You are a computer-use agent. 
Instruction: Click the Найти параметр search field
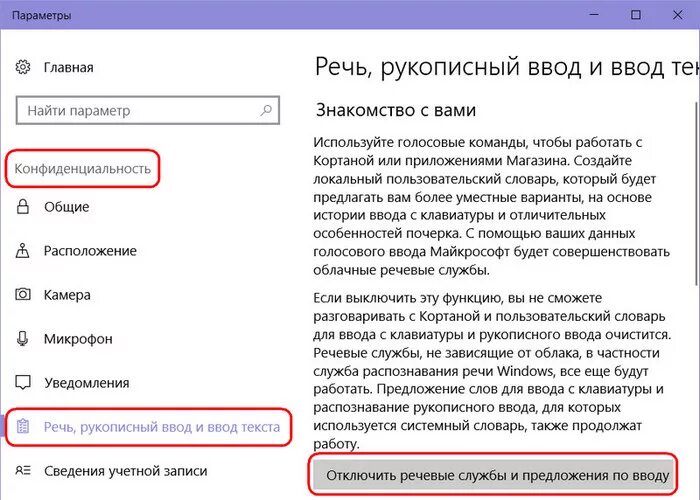pyautogui.click(x=148, y=110)
